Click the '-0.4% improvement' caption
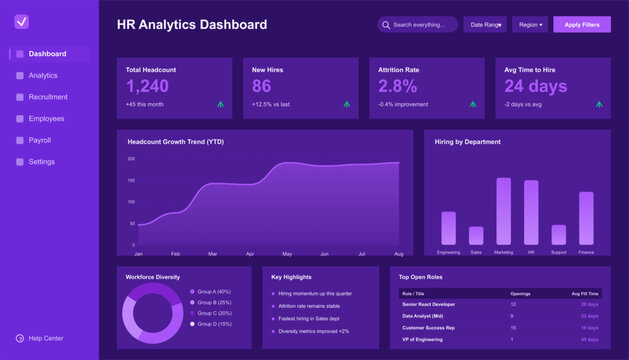The width and height of the screenshot is (629, 360). [403, 104]
